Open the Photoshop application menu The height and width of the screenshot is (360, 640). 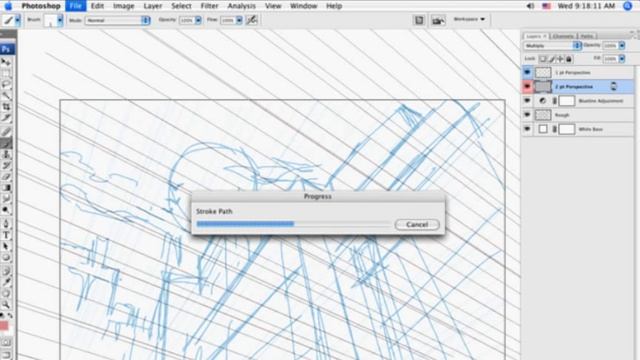[x=41, y=6]
